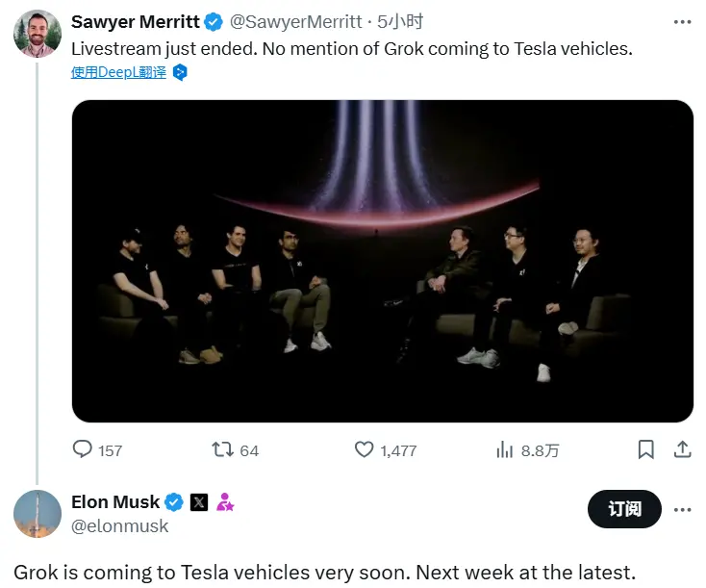Bookmark the Sawyer Merritt tweet

click(x=646, y=449)
